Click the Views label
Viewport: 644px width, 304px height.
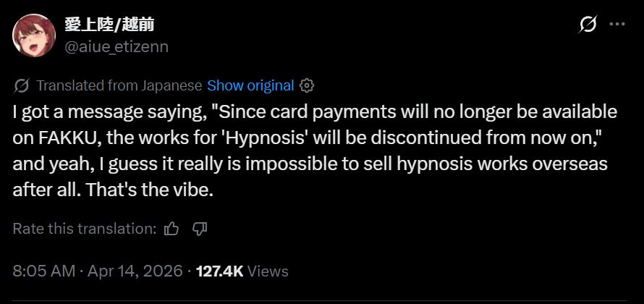(268, 271)
